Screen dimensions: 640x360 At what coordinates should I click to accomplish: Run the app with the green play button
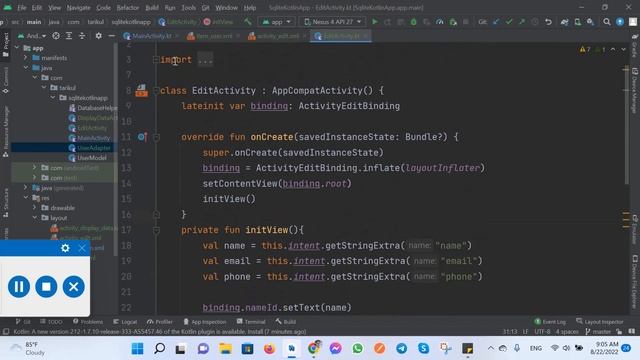374,22
